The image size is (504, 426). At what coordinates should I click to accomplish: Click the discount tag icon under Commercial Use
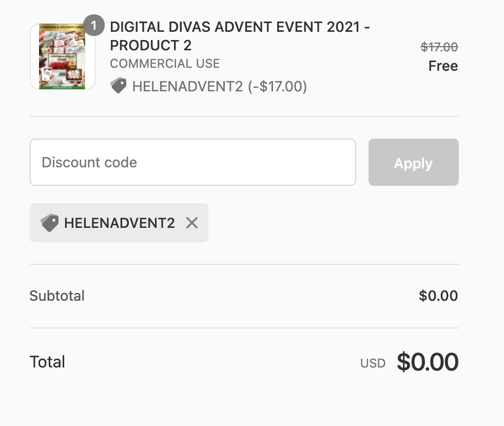[x=119, y=86]
